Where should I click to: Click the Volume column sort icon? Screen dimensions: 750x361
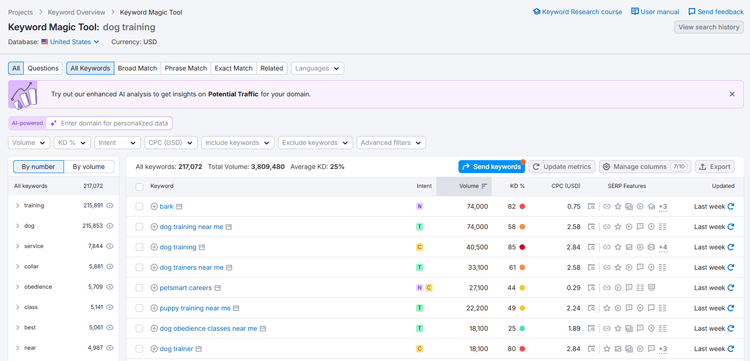pyautogui.click(x=484, y=186)
